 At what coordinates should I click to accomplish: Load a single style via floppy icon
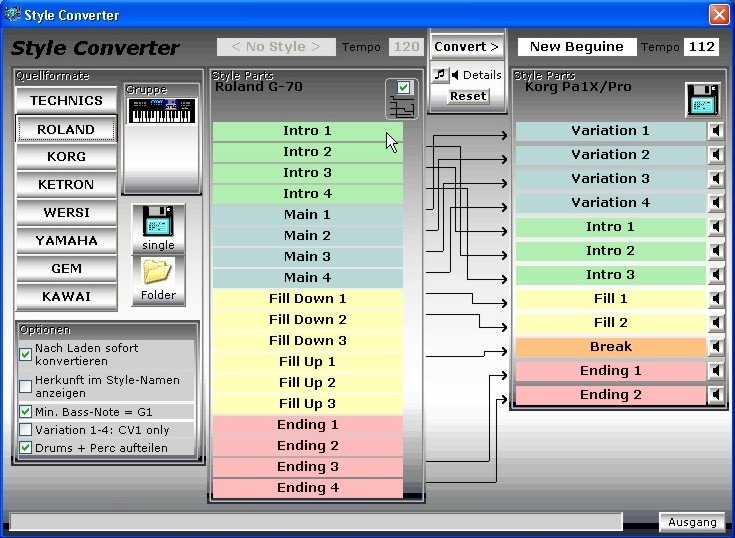(x=158, y=228)
